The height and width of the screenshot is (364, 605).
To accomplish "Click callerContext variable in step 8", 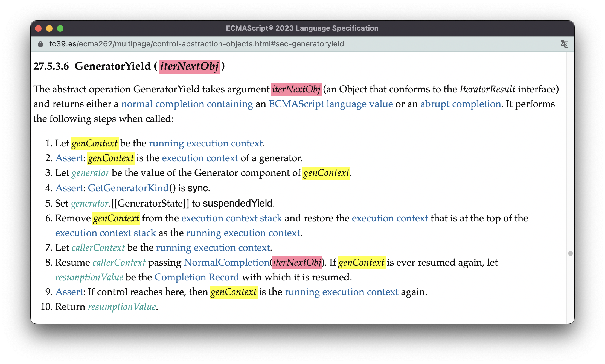I will (119, 263).
